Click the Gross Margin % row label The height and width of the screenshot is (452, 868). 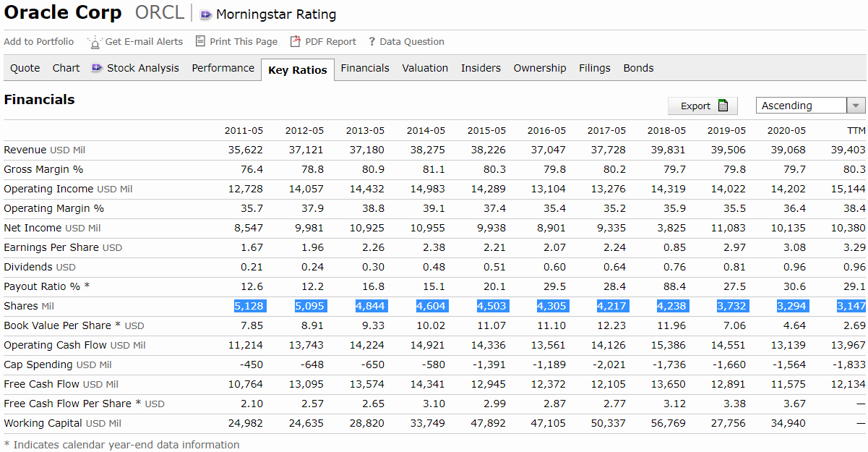tap(43, 169)
